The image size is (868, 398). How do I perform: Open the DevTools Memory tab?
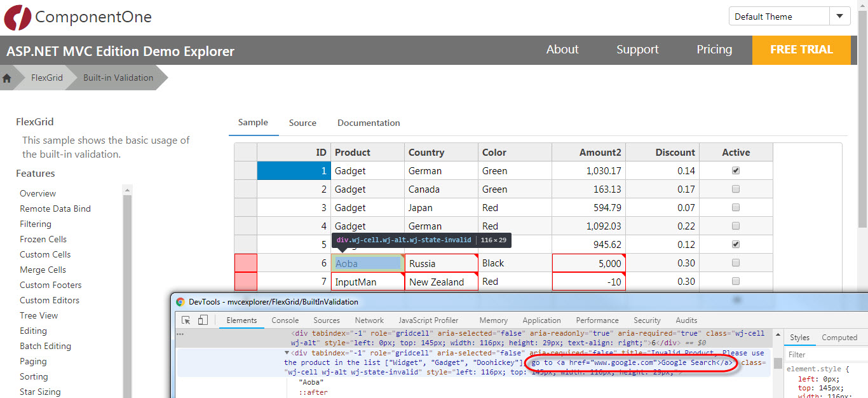493,320
